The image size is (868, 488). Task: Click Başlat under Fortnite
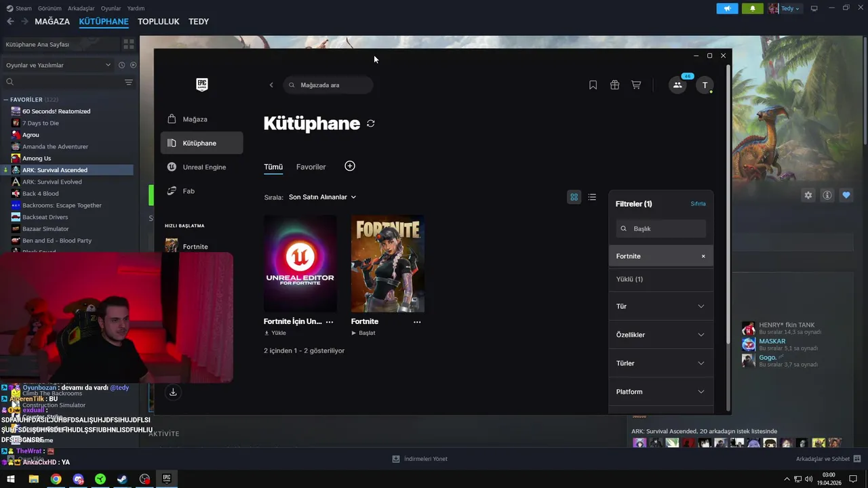click(363, 333)
